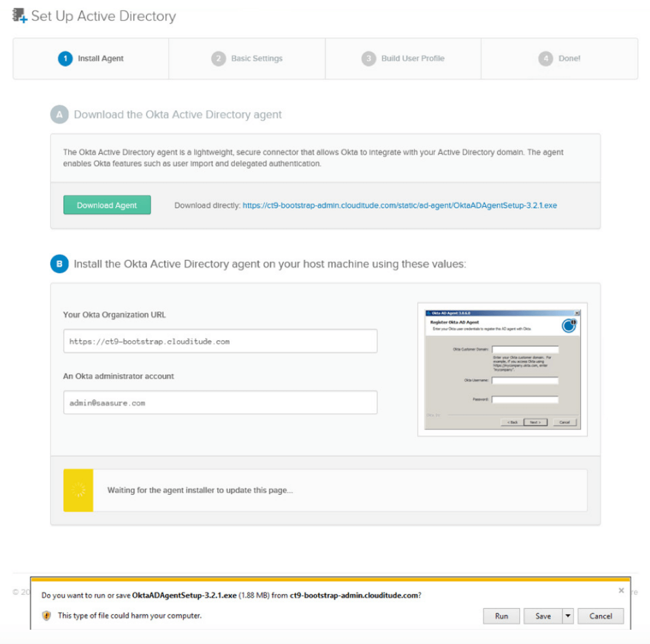Click the step 1 circle icon
The image size is (650, 644).
(65, 59)
